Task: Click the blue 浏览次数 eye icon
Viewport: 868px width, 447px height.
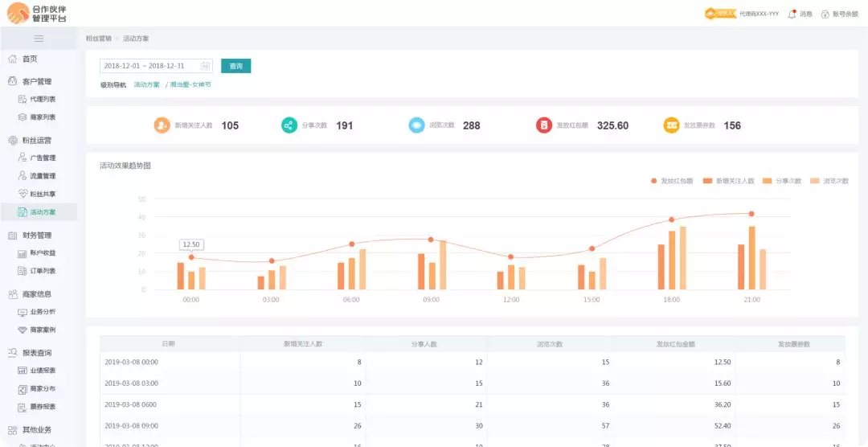Action: [416, 125]
